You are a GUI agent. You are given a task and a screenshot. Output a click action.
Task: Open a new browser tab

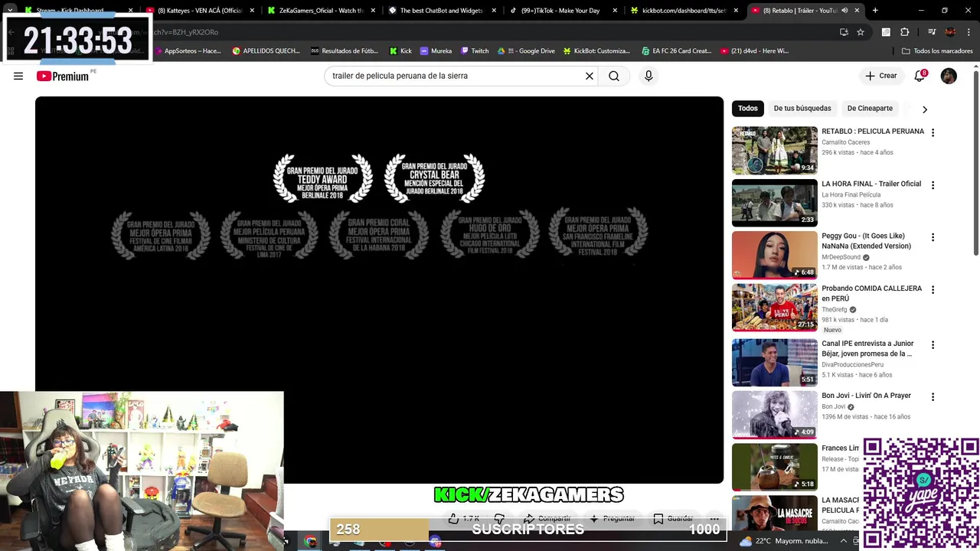[875, 11]
